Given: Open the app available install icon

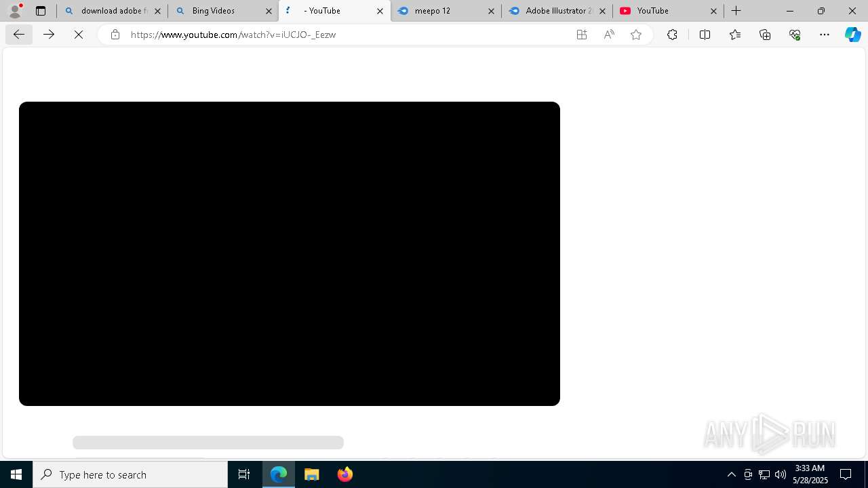Looking at the screenshot, I should point(582,35).
